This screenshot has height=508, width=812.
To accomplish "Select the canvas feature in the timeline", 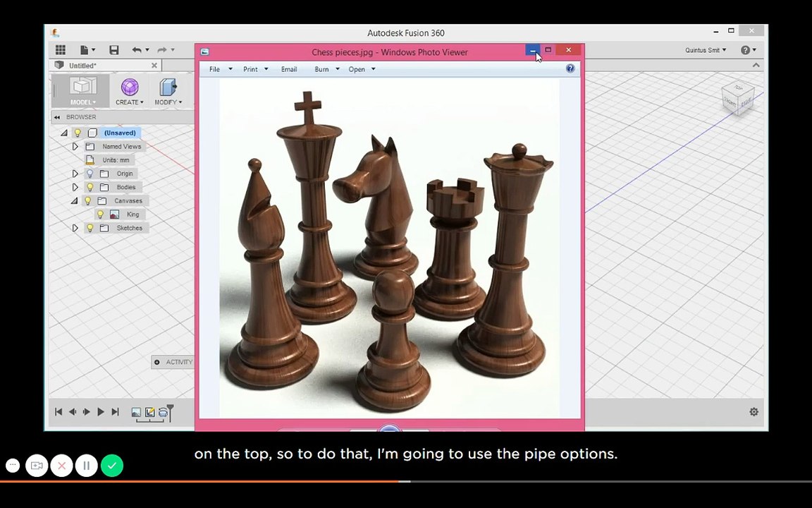I will 136,412.
